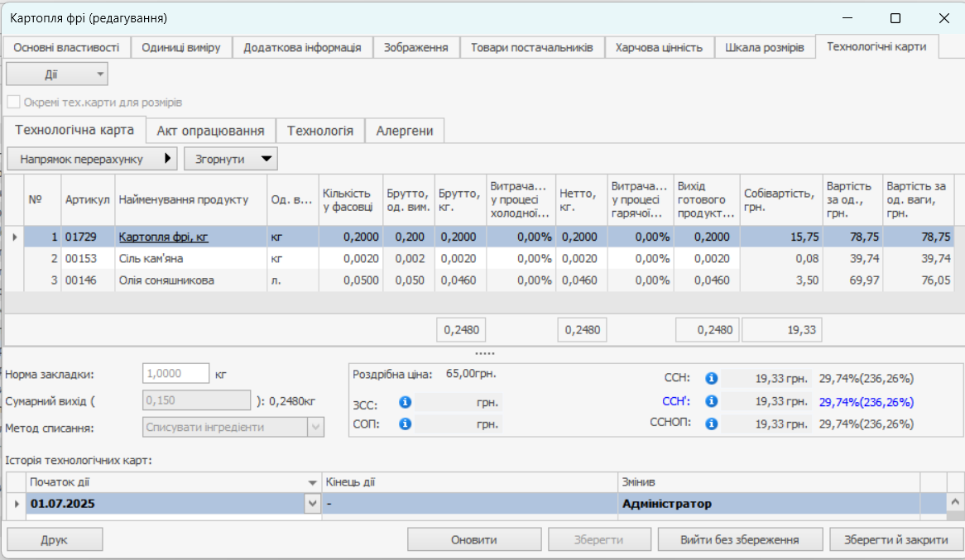Click the info icon next to СОП

tap(405, 424)
